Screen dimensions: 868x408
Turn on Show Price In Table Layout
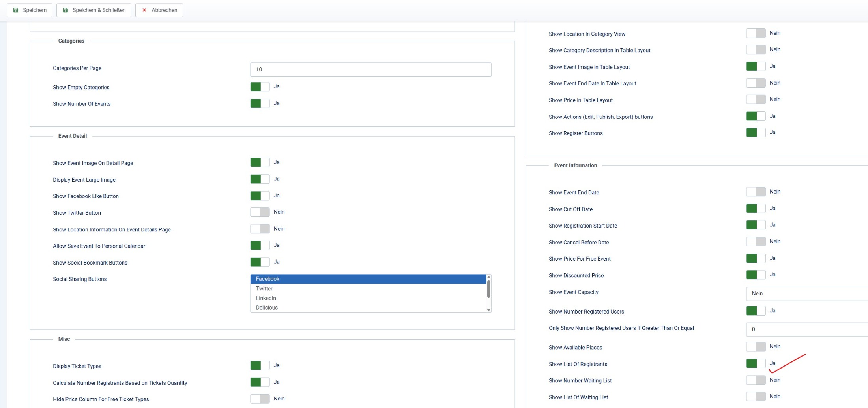pyautogui.click(x=756, y=100)
